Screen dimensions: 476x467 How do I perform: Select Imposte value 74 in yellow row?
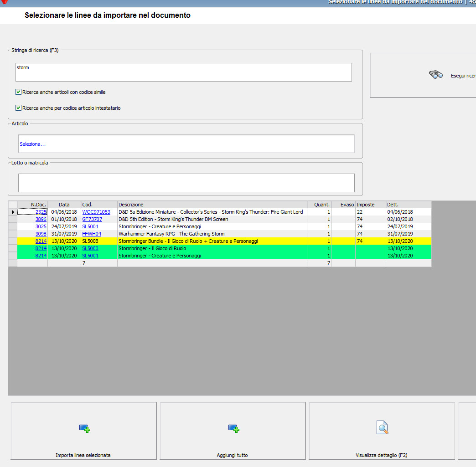point(371,241)
